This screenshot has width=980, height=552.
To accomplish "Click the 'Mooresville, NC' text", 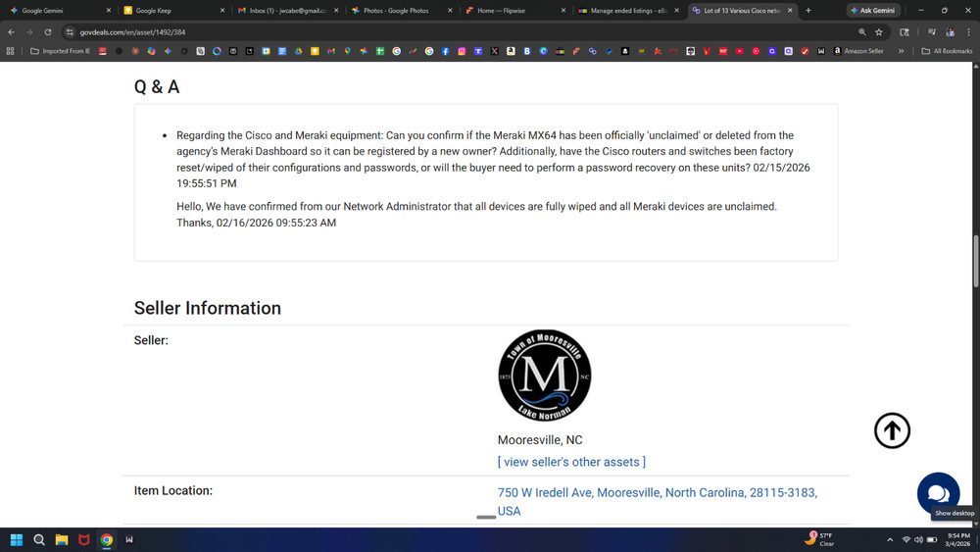I will [540, 440].
